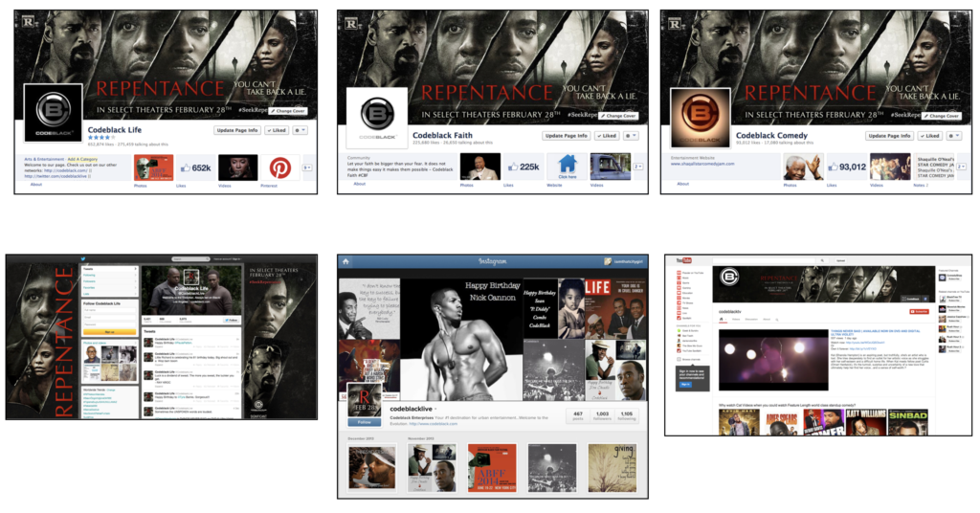Click Full name field in Twitter signup
This screenshot has width=980, height=513.
coord(109,310)
